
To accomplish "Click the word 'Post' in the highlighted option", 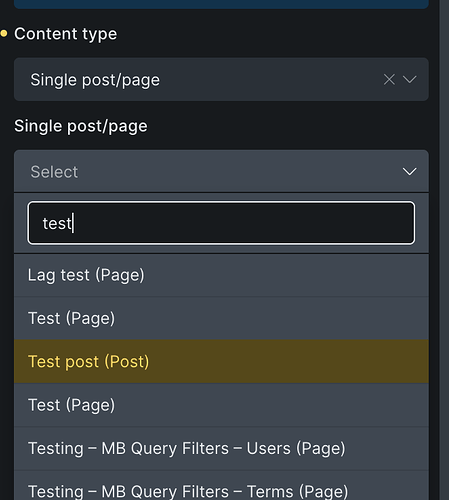I will coord(126,362).
